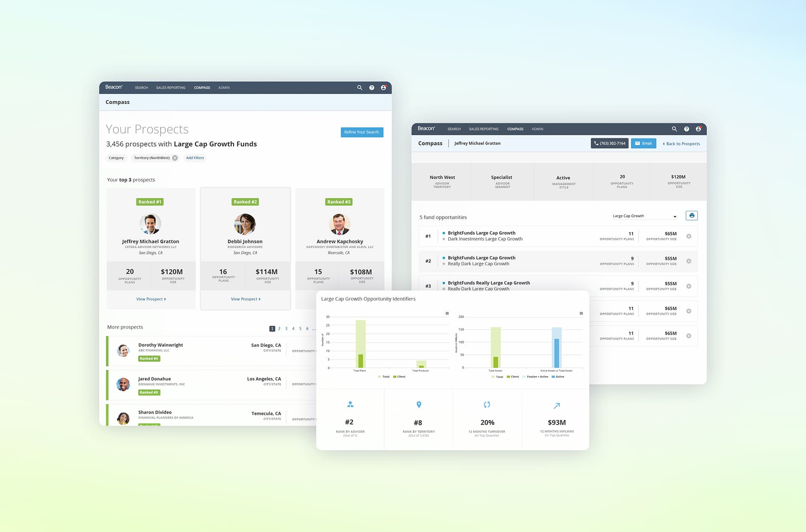The width and height of the screenshot is (806, 532).
Task: Open the left chart hamburger menu
Action: [x=447, y=313]
